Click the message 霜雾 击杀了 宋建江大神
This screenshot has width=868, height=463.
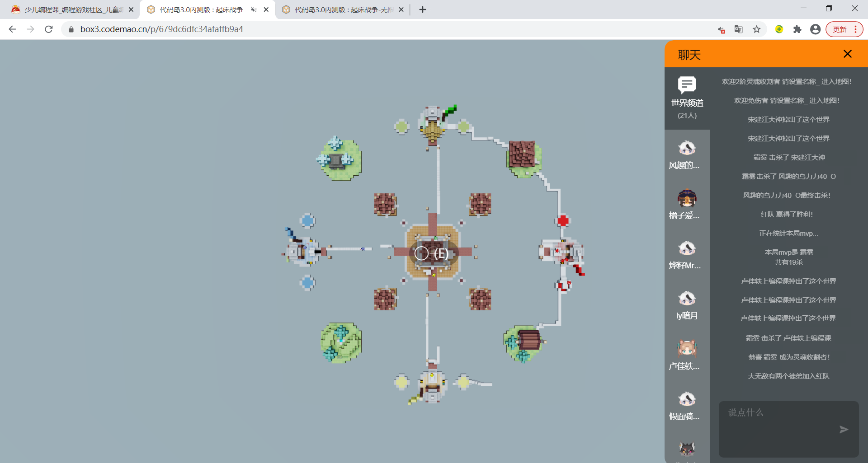click(789, 158)
